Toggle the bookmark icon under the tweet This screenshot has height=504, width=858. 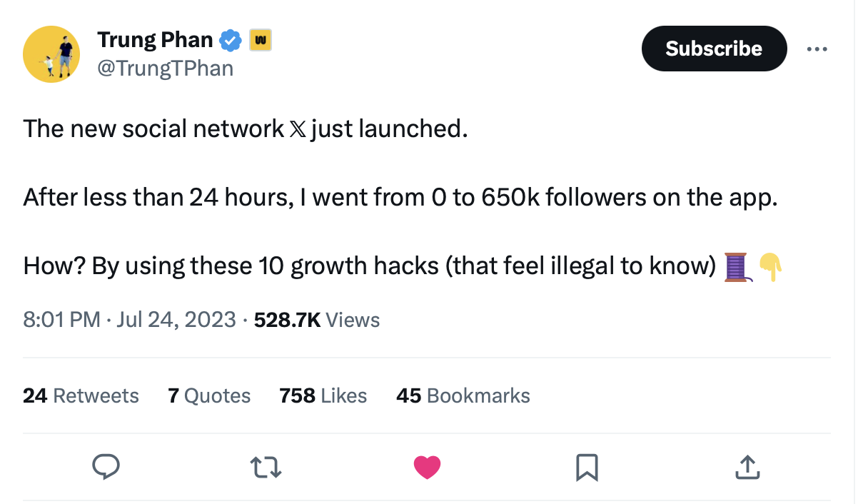click(587, 468)
